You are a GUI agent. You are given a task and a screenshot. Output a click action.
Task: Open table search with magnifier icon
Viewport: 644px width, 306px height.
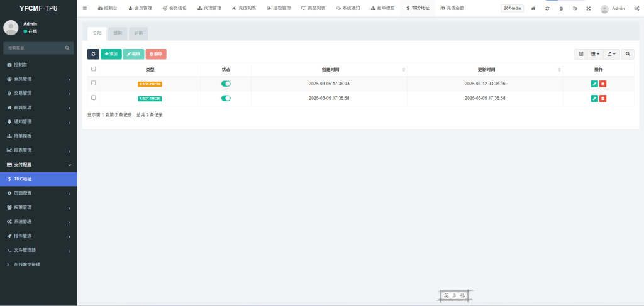coord(628,55)
